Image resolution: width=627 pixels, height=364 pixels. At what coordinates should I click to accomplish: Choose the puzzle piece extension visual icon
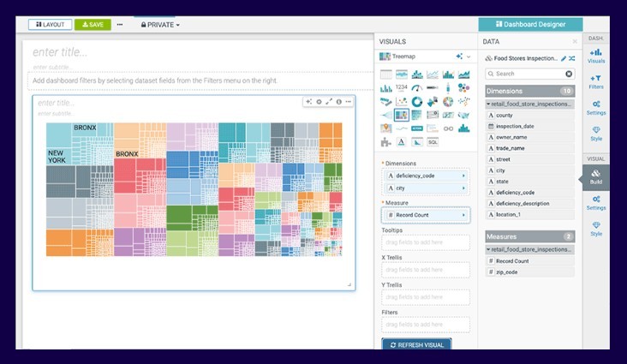pyautogui.click(x=385, y=142)
